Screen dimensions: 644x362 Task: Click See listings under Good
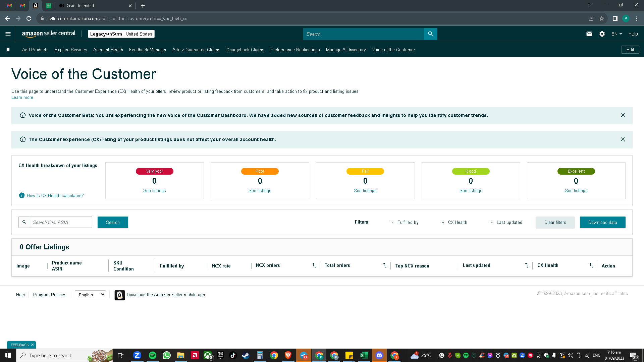tap(471, 190)
